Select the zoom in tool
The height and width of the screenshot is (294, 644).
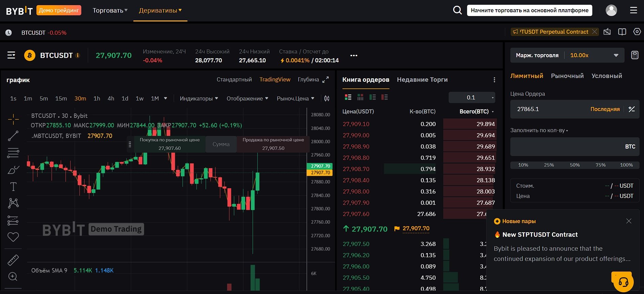click(13, 276)
